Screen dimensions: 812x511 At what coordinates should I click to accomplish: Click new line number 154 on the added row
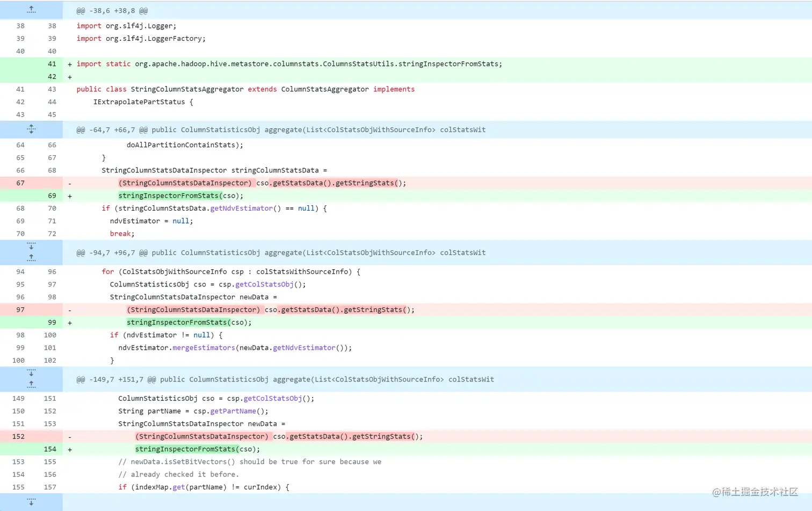coord(50,449)
